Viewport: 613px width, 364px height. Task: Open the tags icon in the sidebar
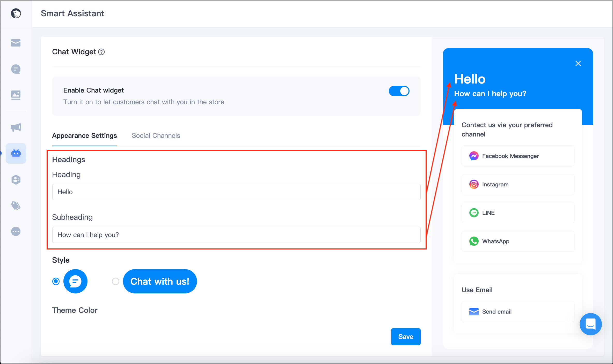(16, 206)
